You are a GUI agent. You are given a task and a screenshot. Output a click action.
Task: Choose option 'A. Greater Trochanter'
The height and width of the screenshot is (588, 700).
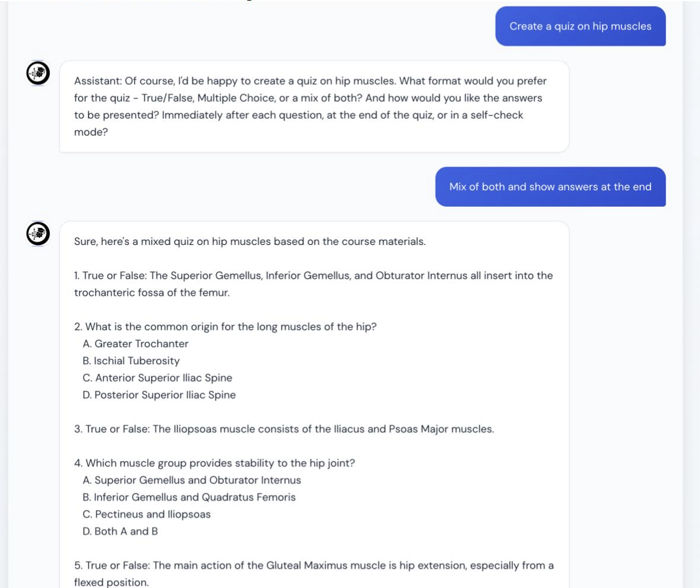coord(136,344)
